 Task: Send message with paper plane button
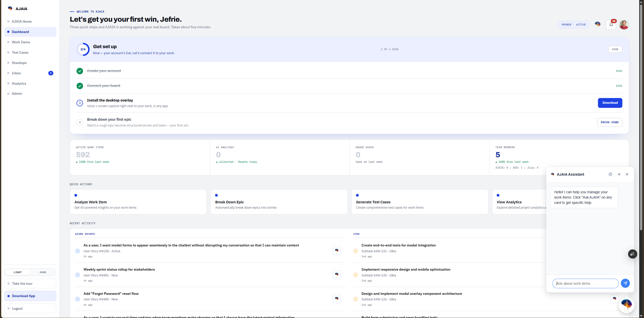[x=625, y=283]
